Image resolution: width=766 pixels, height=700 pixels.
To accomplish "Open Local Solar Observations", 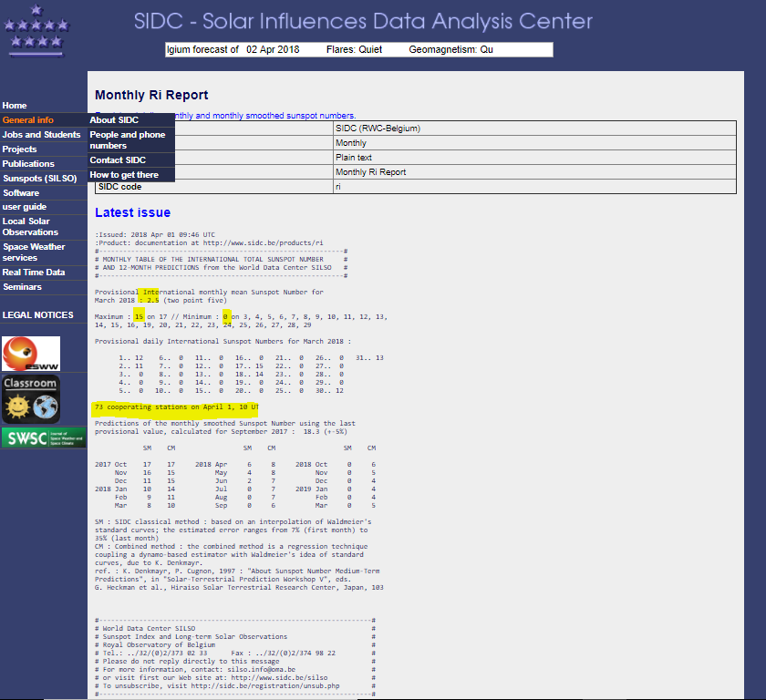I will coord(30,227).
